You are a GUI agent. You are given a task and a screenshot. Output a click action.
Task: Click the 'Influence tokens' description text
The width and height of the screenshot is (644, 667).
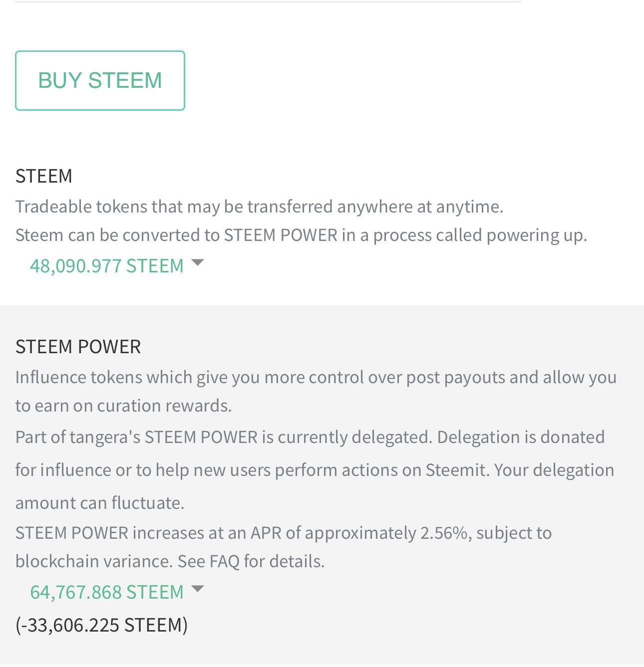(316, 377)
